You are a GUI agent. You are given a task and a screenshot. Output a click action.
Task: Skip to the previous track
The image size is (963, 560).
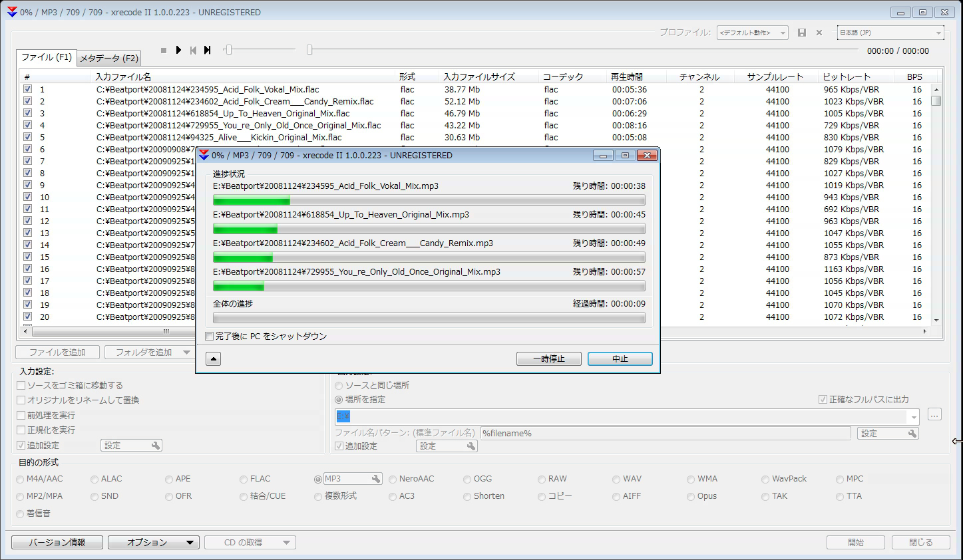pos(193,51)
